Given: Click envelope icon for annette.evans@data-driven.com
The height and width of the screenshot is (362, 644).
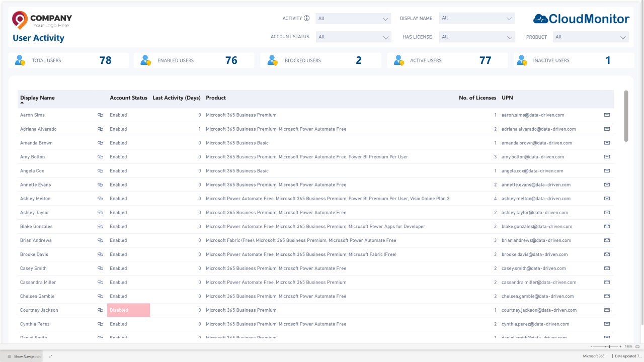Looking at the screenshot, I should 607,185.
